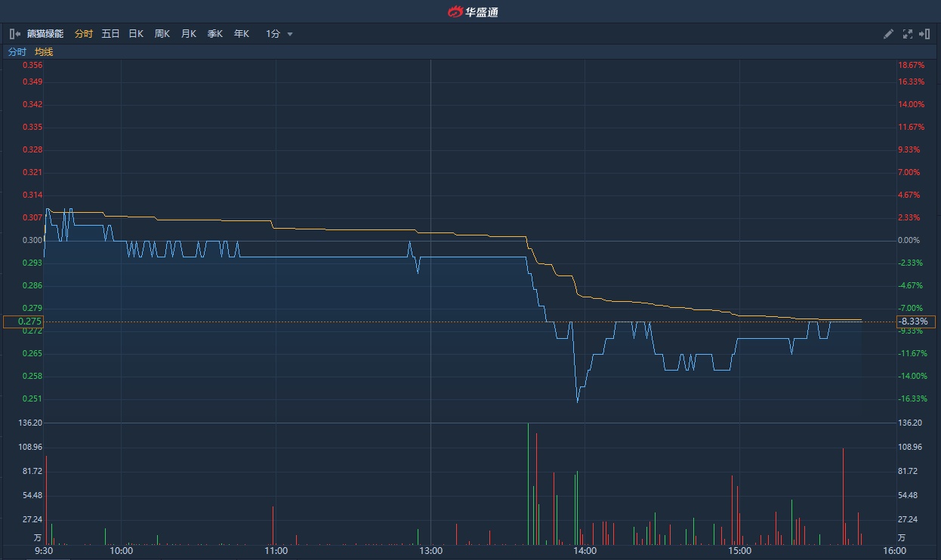This screenshot has width=941, height=560.
Task: Click the tallest volume bar after 13:30
Action: pyautogui.click(x=528, y=484)
